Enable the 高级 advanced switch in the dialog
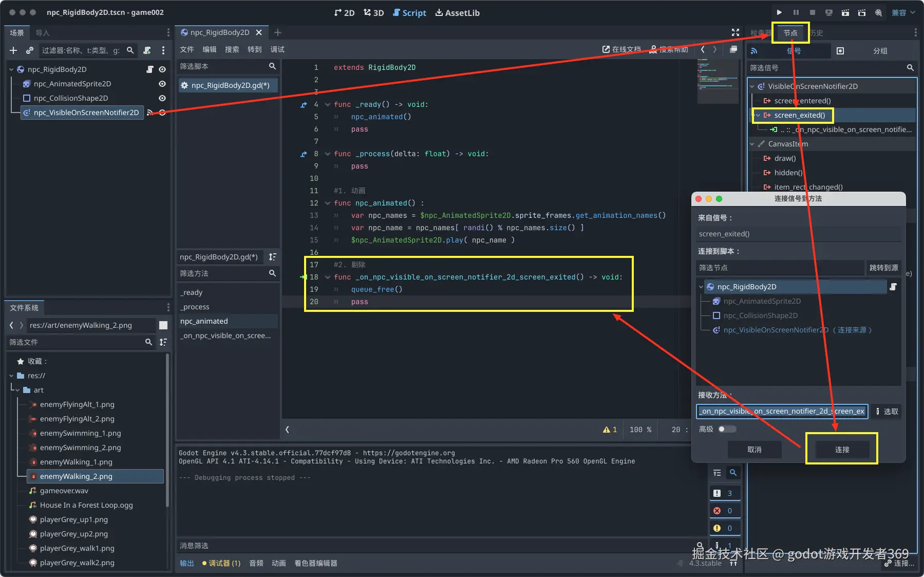Viewport: 924px width, 577px height. (727, 429)
